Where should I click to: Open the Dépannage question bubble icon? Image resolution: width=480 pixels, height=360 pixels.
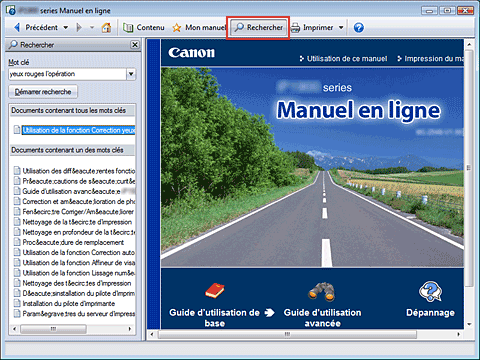[430, 291]
